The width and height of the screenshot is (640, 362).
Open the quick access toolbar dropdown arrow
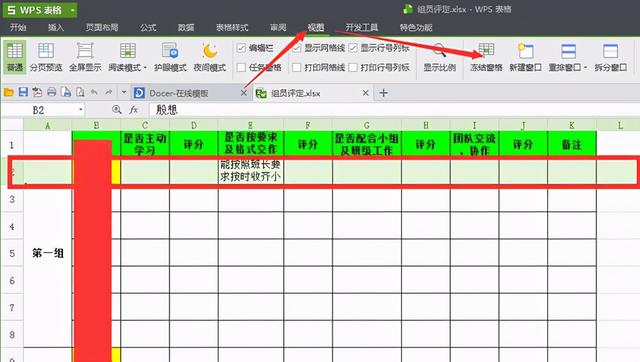coord(124,93)
